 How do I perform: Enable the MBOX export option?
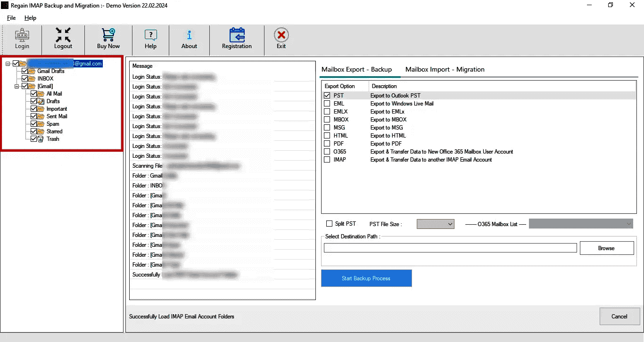(x=327, y=120)
